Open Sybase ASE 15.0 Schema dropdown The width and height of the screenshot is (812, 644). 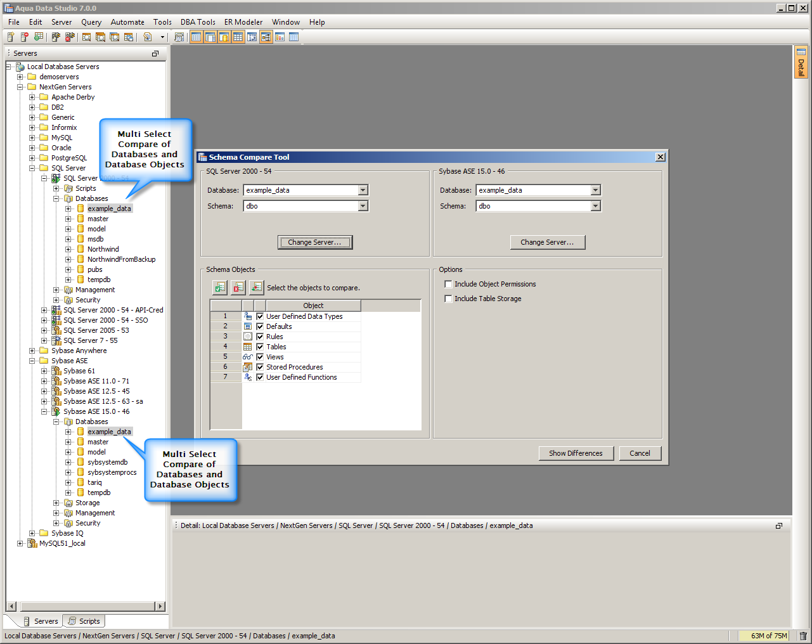(x=596, y=206)
